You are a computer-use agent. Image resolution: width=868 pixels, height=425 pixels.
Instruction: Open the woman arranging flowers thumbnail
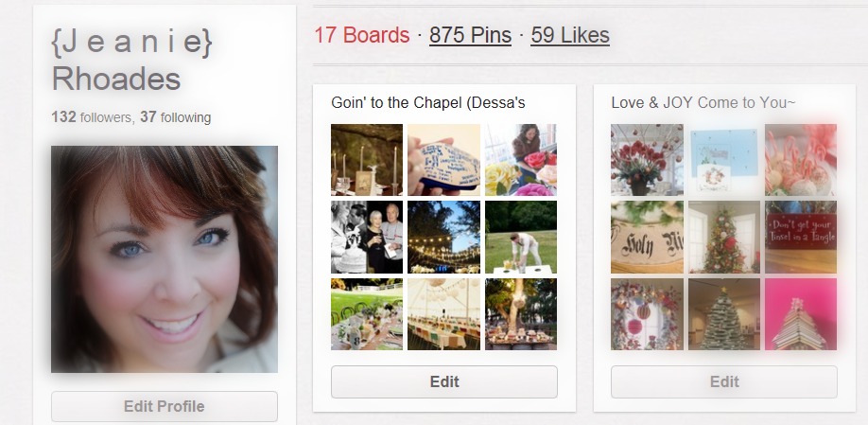(x=520, y=160)
